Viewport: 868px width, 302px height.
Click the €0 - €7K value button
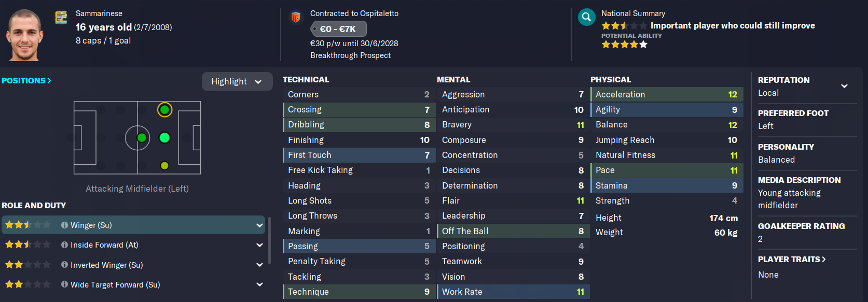[338, 29]
